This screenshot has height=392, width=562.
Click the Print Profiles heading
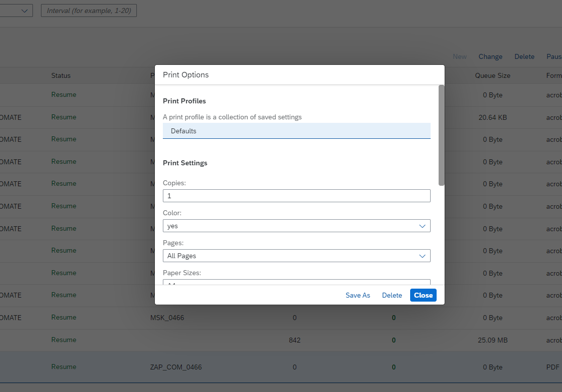(184, 101)
